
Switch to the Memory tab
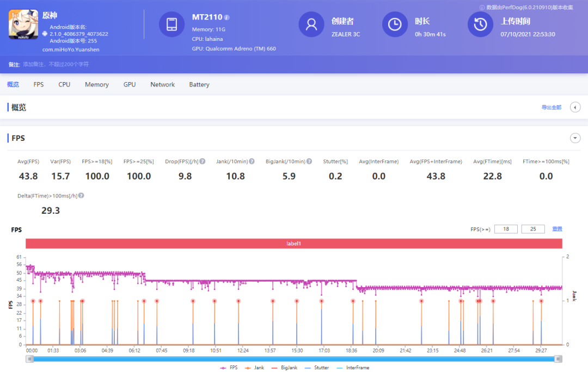[x=97, y=85]
